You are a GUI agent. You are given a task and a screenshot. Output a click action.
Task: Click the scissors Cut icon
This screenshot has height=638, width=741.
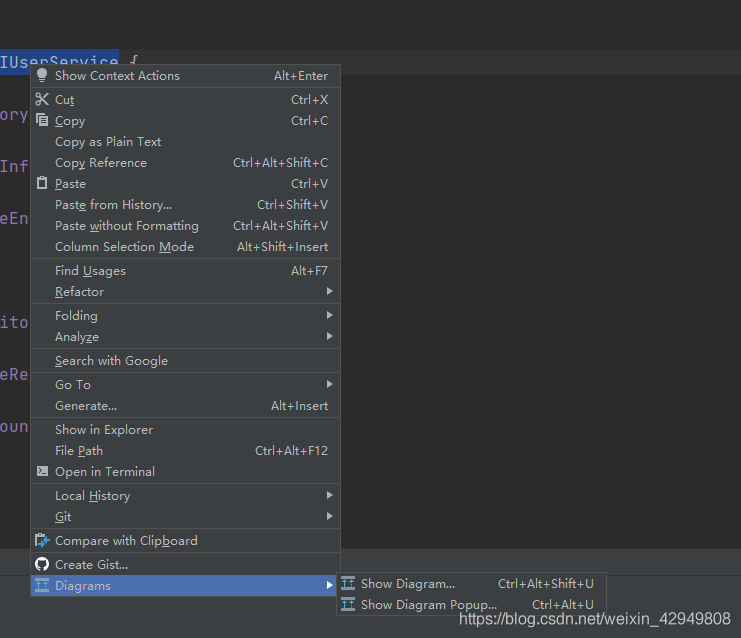point(42,99)
